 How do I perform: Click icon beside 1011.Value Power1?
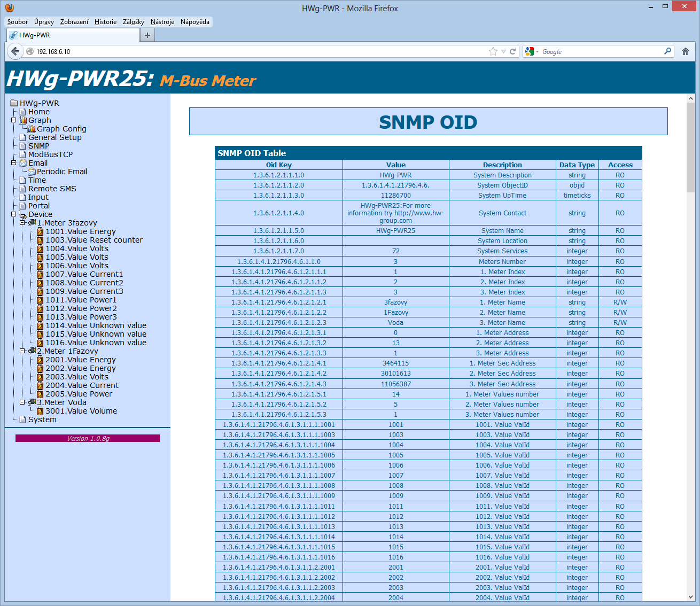click(40, 300)
